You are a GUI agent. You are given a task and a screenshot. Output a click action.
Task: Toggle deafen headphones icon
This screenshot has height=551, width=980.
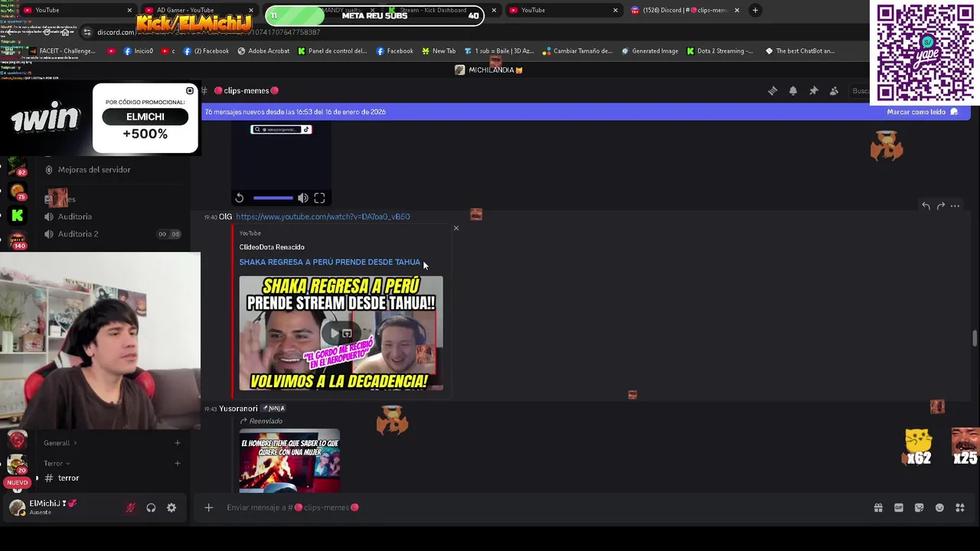[x=151, y=507]
